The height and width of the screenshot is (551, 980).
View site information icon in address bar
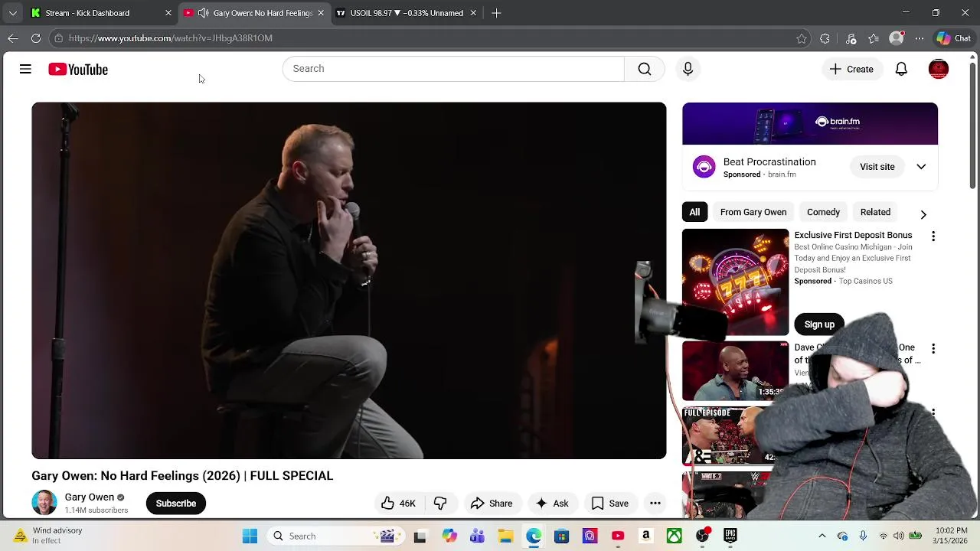(x=58, y=38)
